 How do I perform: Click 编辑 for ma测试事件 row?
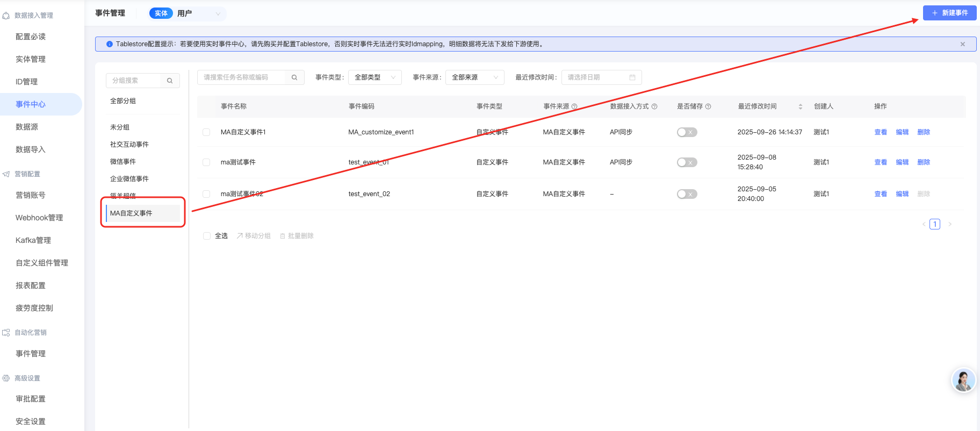902,162
